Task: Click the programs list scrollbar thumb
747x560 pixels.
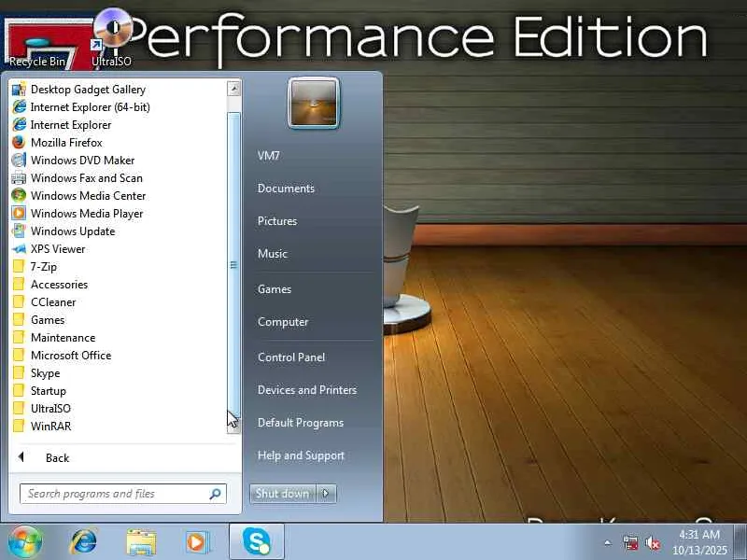Action: (233, 265)
